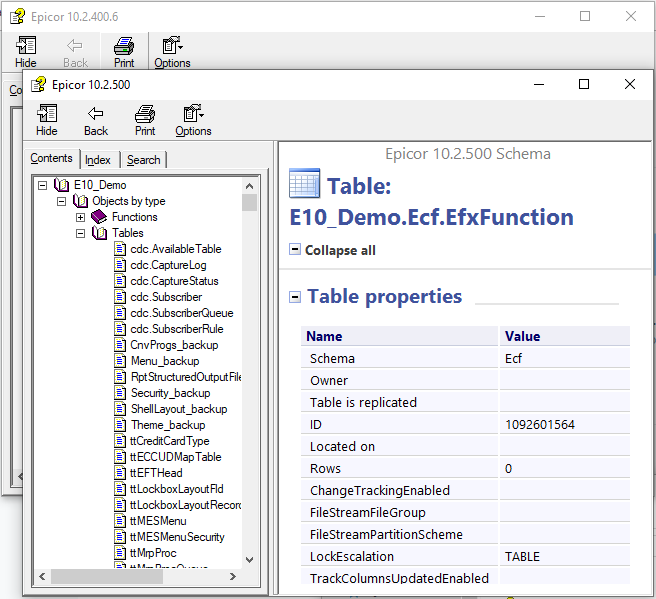Select ttLockboxLayoutFld in the tree
Image resolution: width=656 pixels, height=599 pixels.
coord(177,489)
